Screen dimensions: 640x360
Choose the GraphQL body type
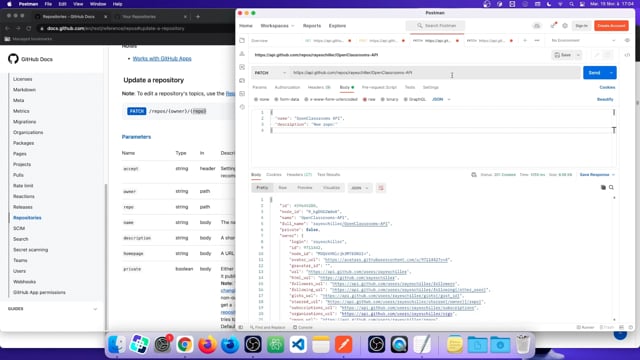click(x=415, y=99)
